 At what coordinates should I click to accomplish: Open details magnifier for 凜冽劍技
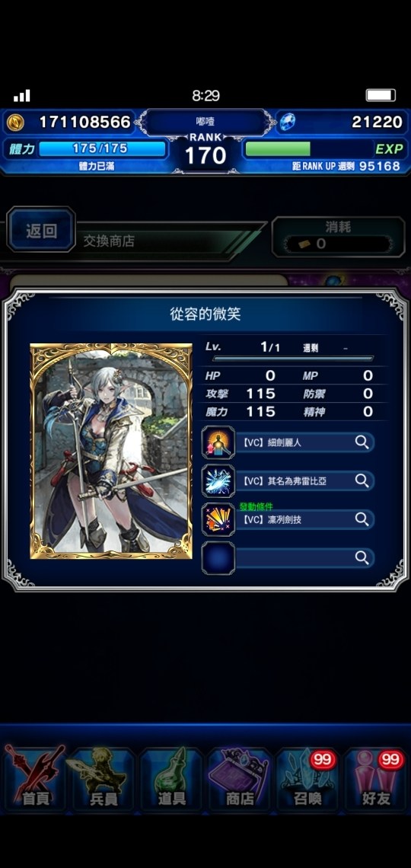click(x=362, y=519)
